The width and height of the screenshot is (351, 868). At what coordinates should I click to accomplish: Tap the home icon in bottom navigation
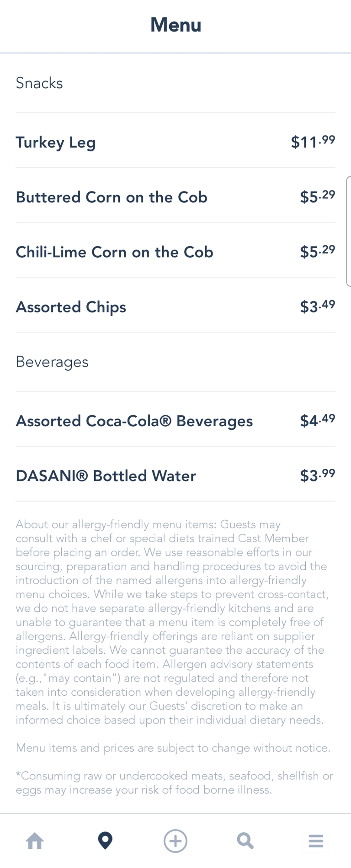[x=35, y=841]
